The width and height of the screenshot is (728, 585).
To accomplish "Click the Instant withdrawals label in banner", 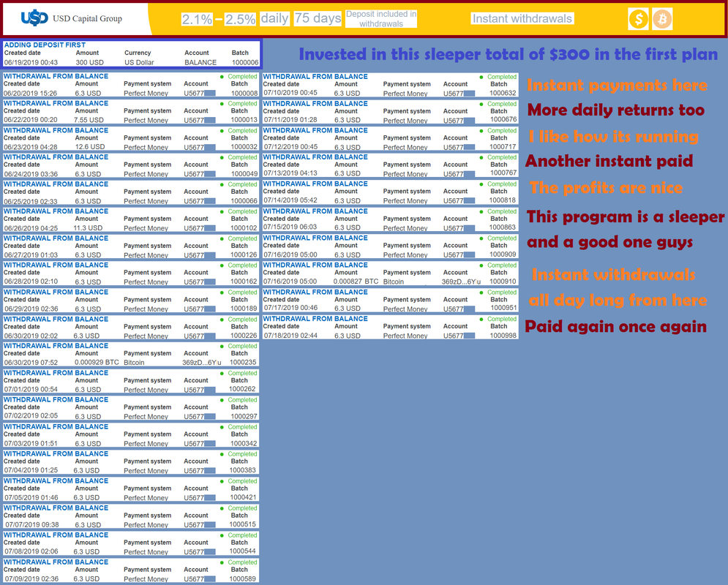I will (522, 18).
